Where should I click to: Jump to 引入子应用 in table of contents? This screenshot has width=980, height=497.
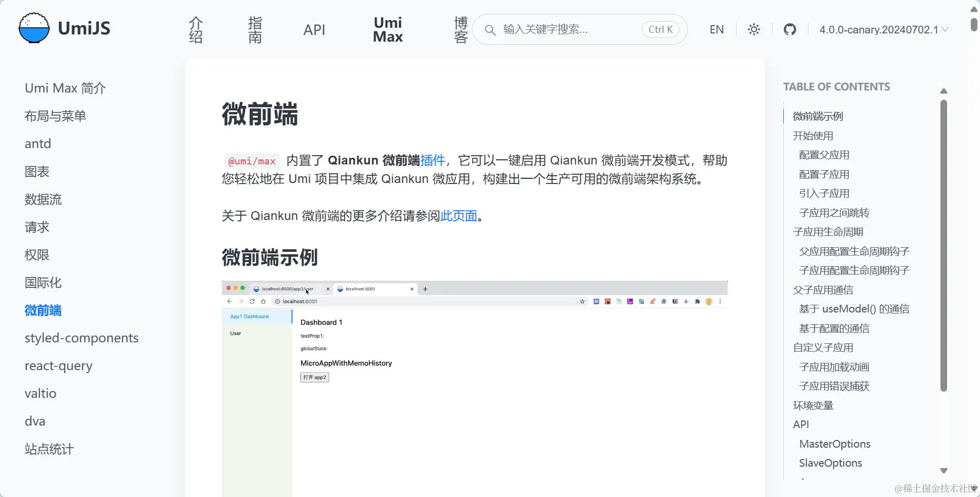point(824,193)
